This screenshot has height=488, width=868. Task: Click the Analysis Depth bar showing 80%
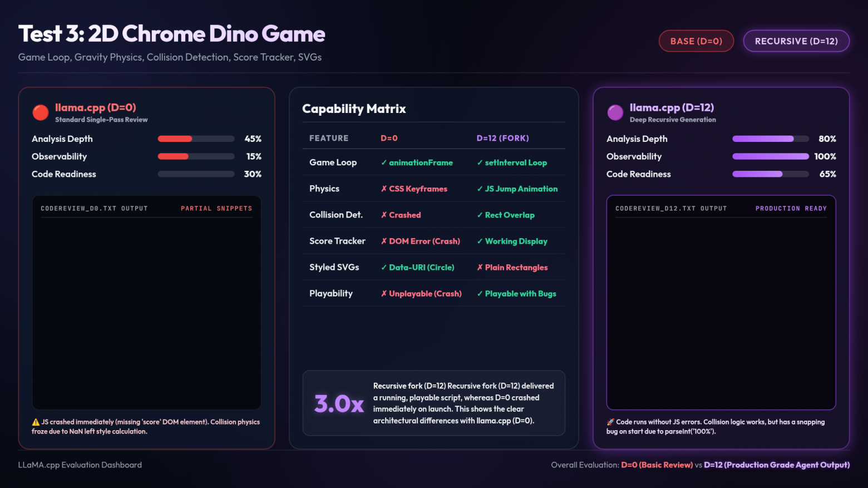click(x=771, y=139)
